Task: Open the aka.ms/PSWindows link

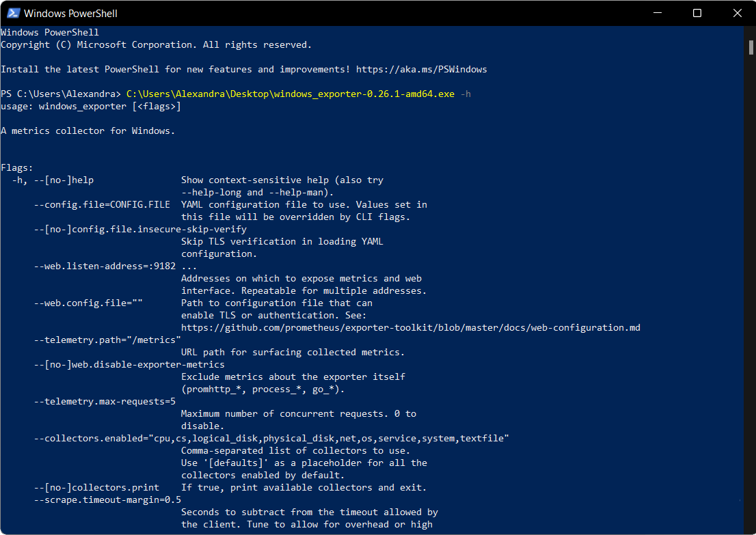Action: [x=421, y=70]
